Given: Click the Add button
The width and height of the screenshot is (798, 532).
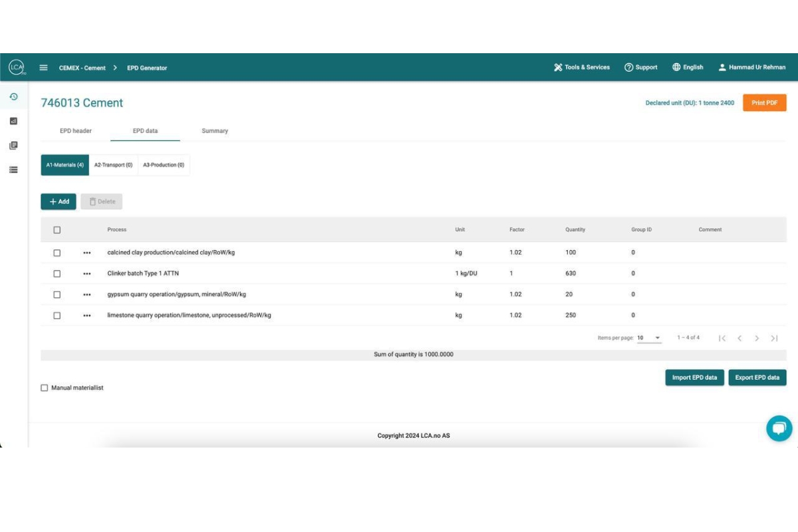Looking at the screenshot, I should (59, 201).
